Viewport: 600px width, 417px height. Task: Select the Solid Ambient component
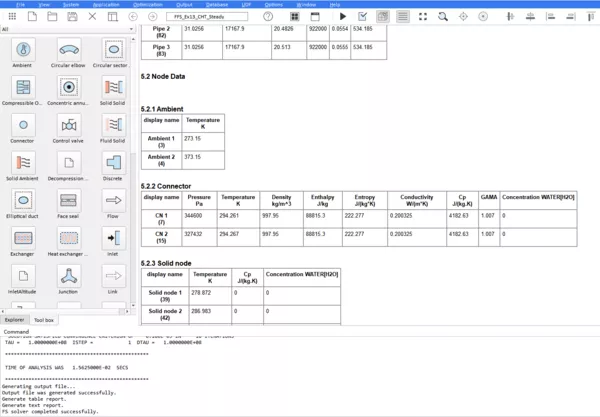pyautogui.click(x=23, y=163)
